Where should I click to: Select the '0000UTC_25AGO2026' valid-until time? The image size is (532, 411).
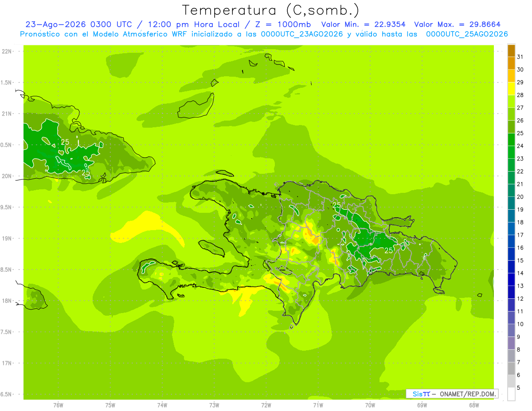click(x=467, y=34)
